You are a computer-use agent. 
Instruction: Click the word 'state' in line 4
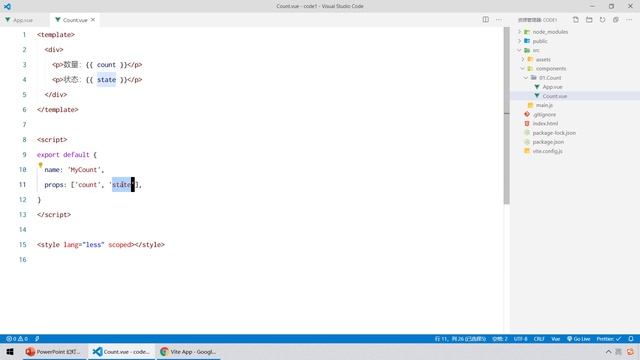point(107,80)
